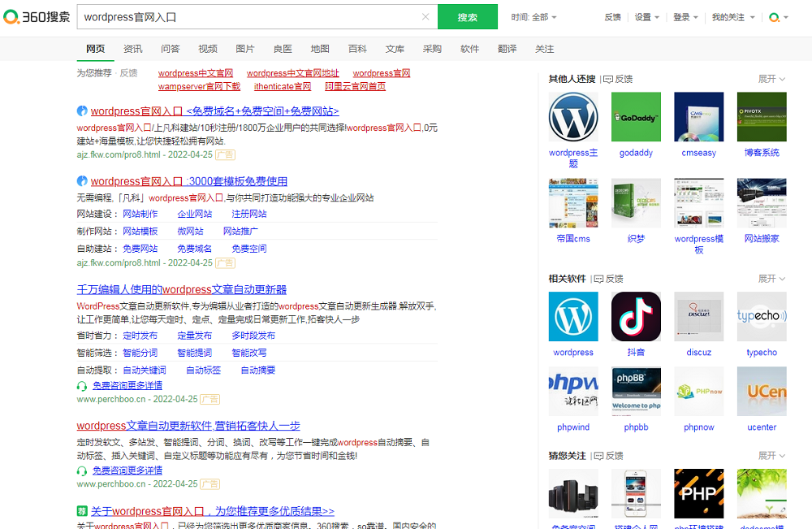Viewport: 812px width, 529px height.
Task: Open the 软件 tab
Action: tap(469, 49)
